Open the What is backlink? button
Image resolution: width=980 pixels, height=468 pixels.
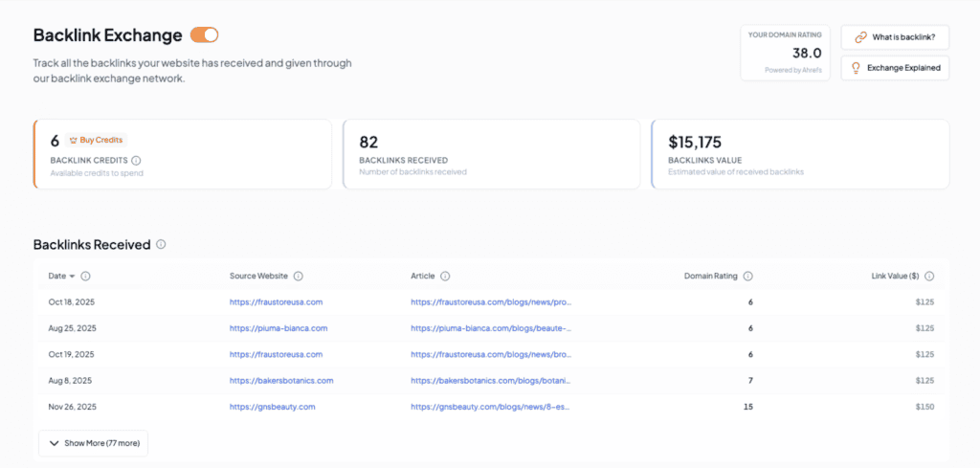pyautogui.click(x=895, y=37)
